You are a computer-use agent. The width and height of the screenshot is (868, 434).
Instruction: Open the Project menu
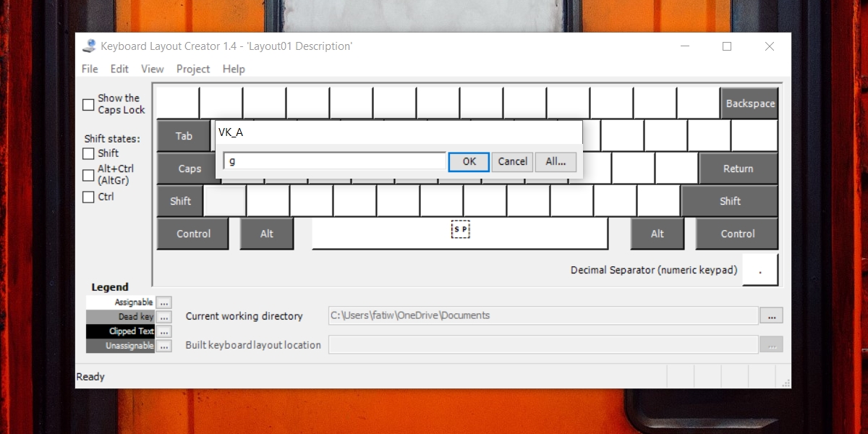coord(192,69)
